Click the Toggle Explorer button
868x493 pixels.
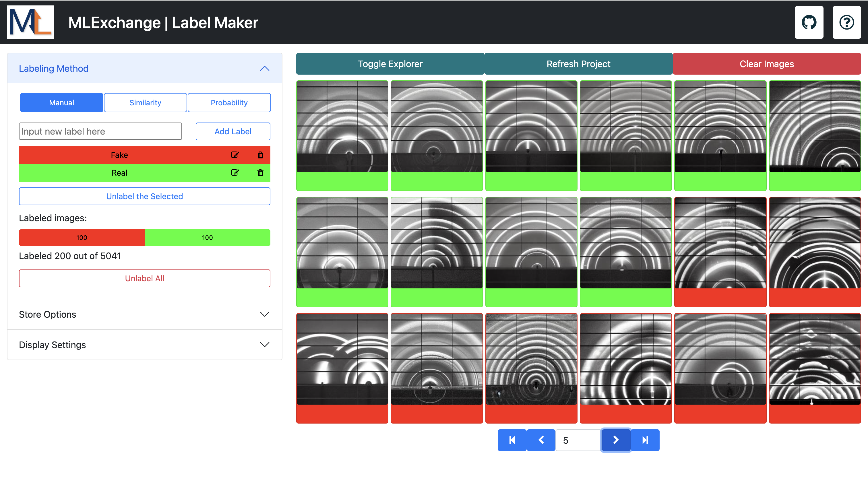tap(390, 64)
